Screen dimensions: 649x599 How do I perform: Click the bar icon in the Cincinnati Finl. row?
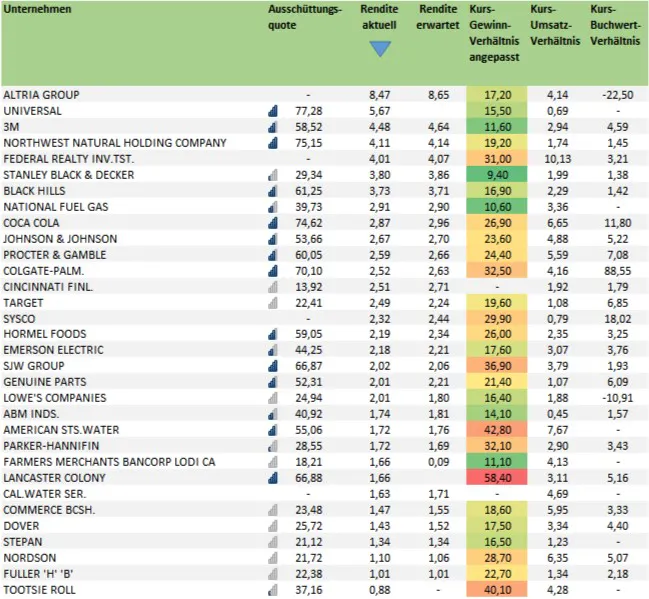click(272, 287)
